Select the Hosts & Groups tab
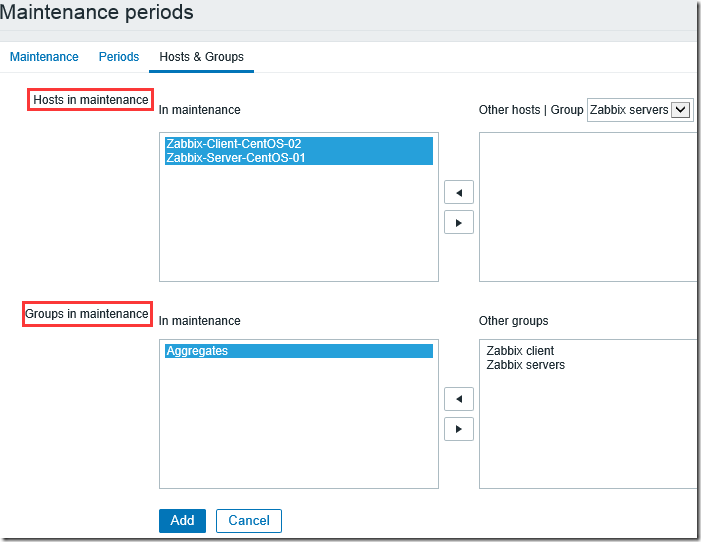The image size is (701, 542). click(x=202, y=57)
